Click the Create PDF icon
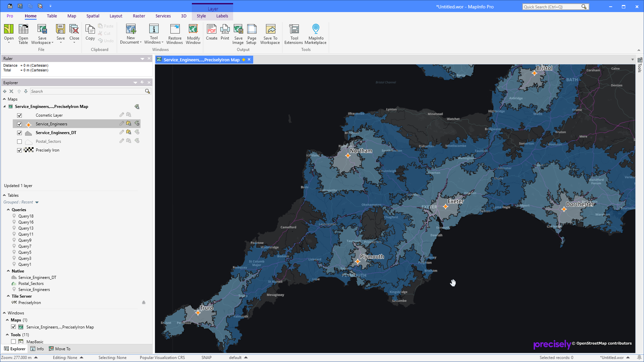 [212, 29]
